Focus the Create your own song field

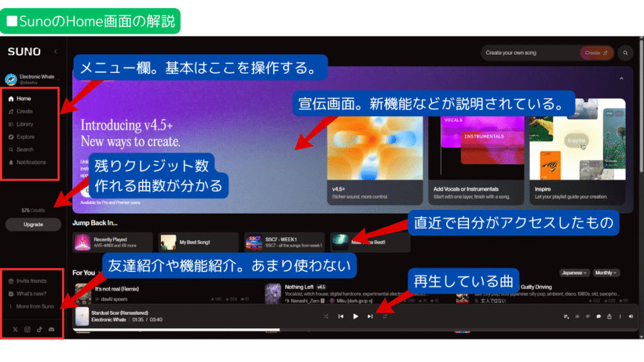point(530,53)
